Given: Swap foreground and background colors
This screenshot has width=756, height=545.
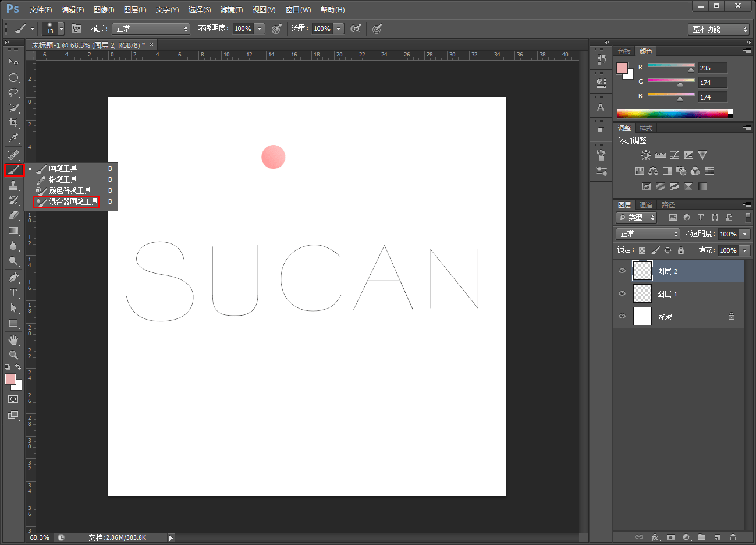Looking at the screenshot, I should pos(18,367).
